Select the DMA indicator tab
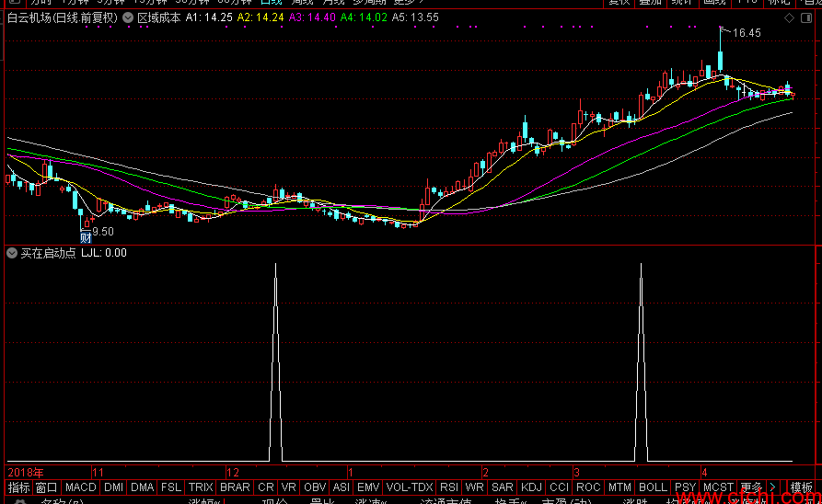Screen dimensions: 822x504 pyautogui.click(x=142, y=487)
